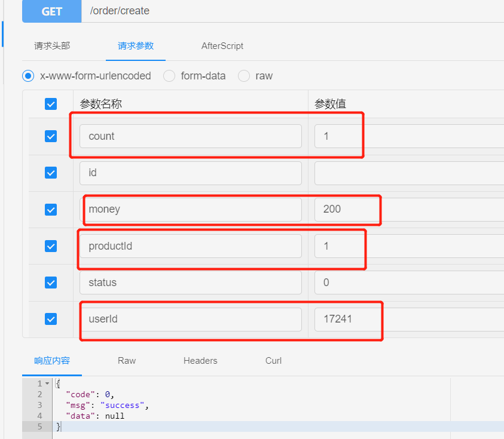Click the 参数值 column header
Screen dimensions: 504x439
[x=330, y=104]
